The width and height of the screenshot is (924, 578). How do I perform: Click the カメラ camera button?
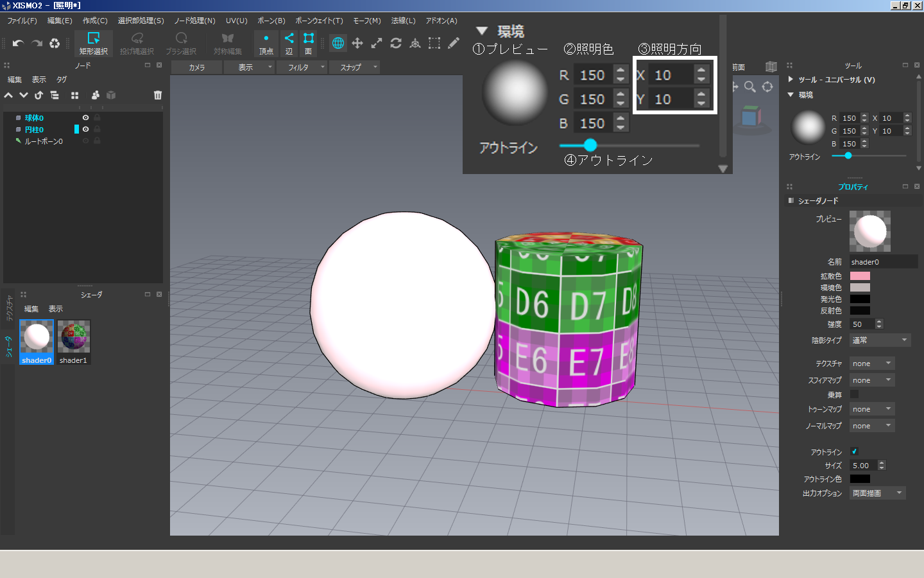tap(197, 67)
